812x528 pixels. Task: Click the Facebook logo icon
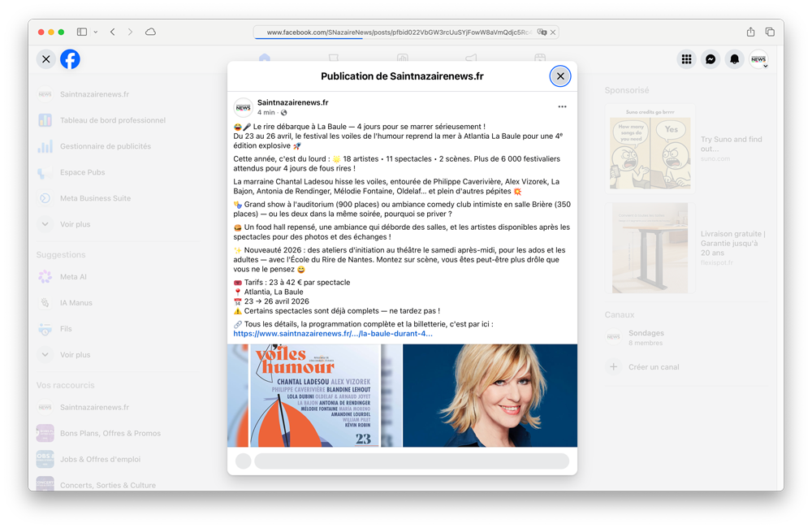[x=70, y=59]
